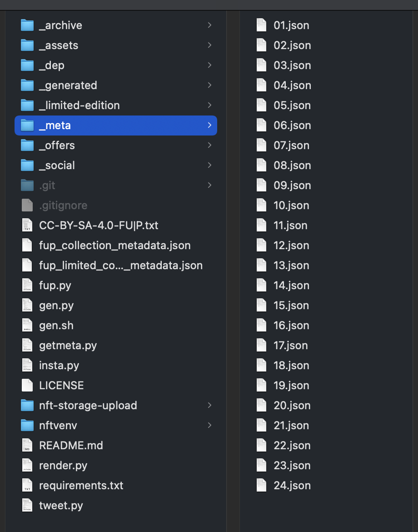Click the 01.json document icon
Viewport: 418px width, 532px height.
(261, 25)
